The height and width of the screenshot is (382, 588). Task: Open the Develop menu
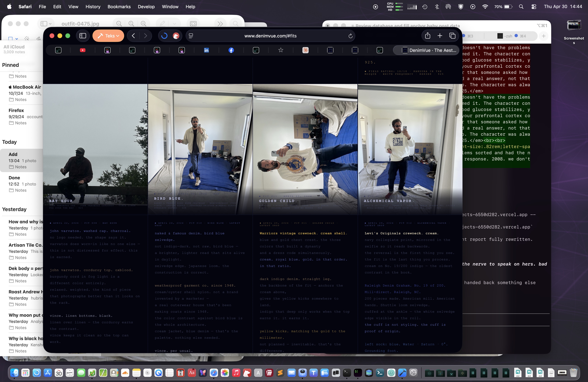pos(146,7)
